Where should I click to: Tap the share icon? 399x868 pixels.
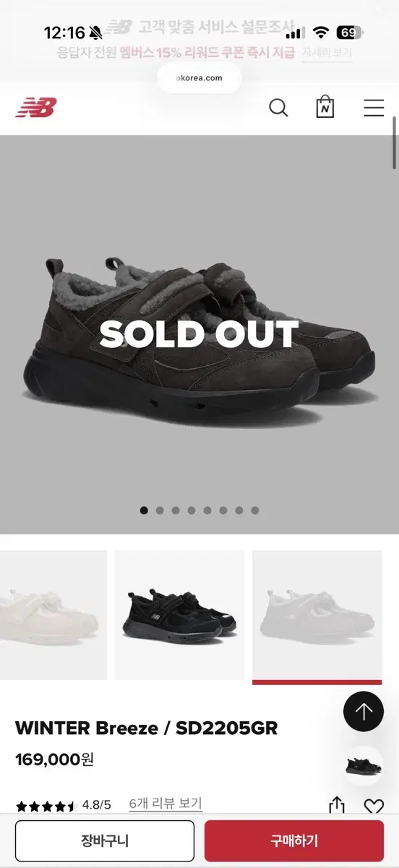click(336, 806)
